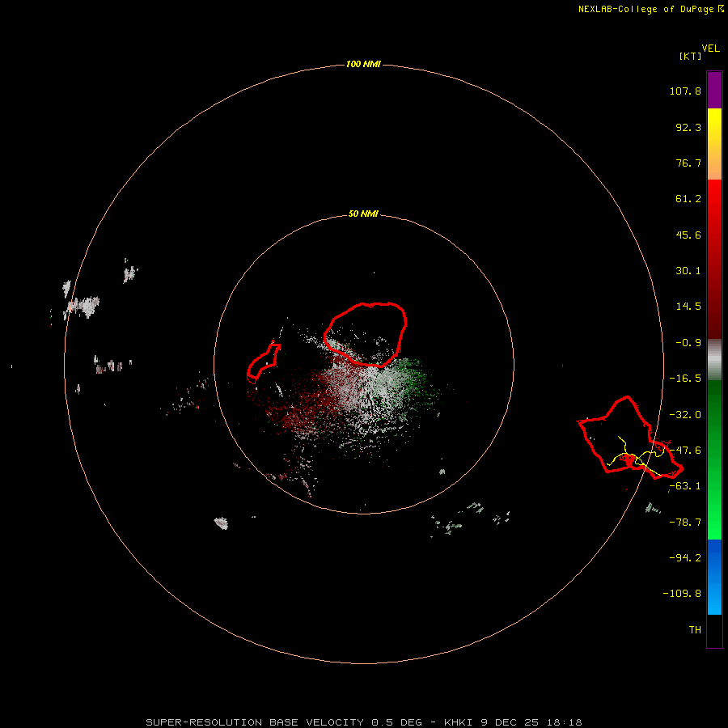Screen dimensions: 728x728
Task: Click the purple color bar segment
Action: (714, 91)
